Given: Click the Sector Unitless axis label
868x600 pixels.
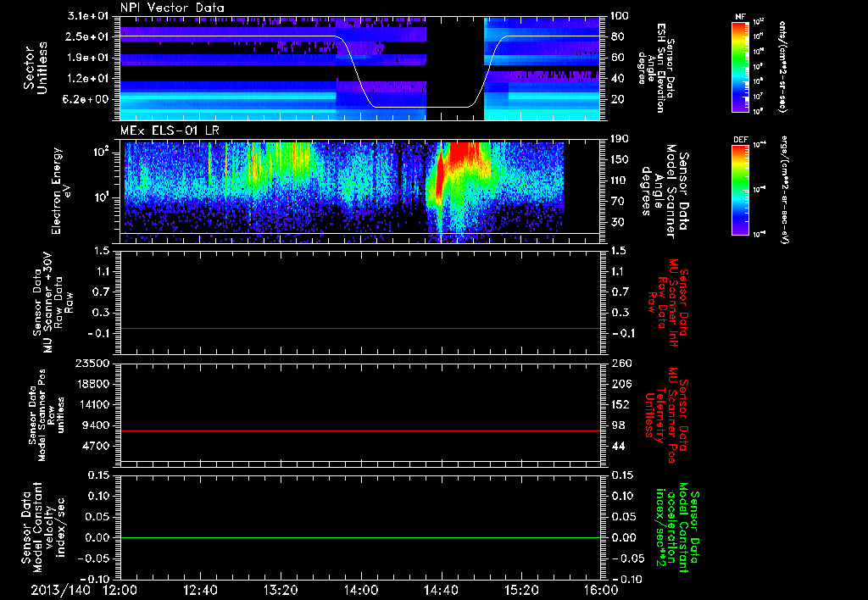Looking at the screenshot, I should (36, 68).
